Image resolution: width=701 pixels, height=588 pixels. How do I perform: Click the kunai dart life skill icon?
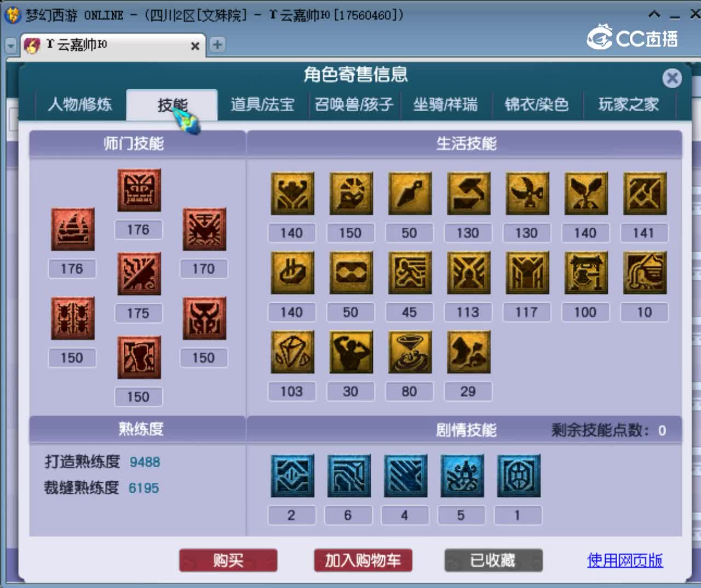click(410, 193)
